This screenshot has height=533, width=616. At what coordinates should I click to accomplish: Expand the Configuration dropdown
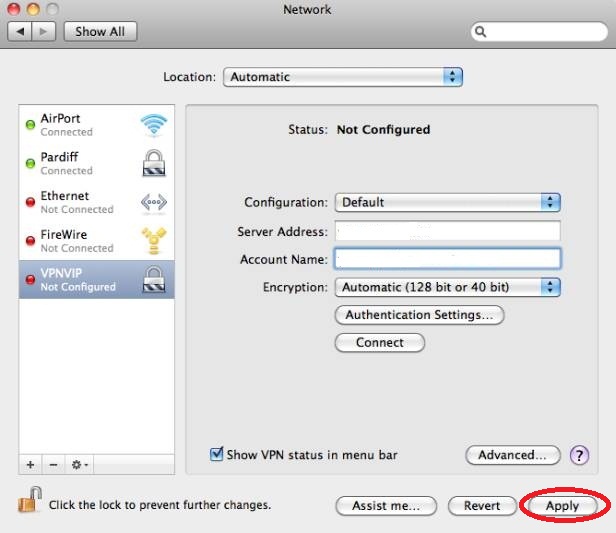447,202
